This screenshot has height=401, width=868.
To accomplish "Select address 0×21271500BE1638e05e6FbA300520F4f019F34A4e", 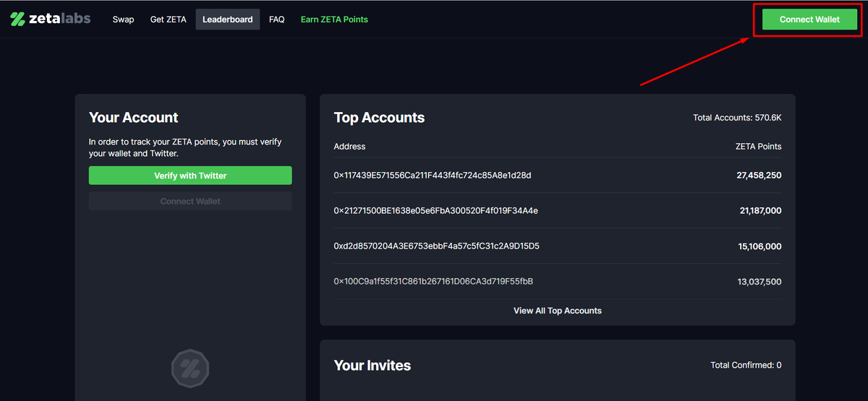I will point(435,211).
